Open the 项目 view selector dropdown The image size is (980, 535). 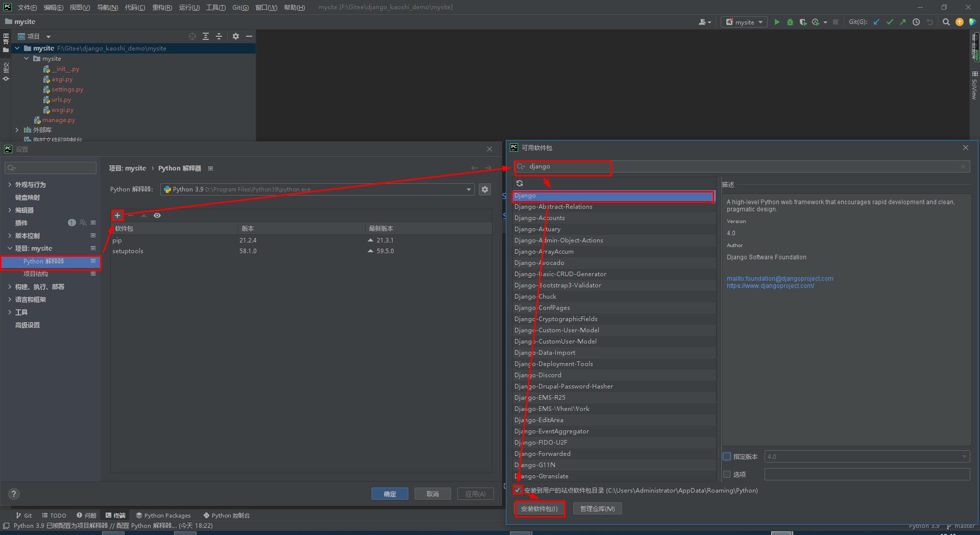35,36
